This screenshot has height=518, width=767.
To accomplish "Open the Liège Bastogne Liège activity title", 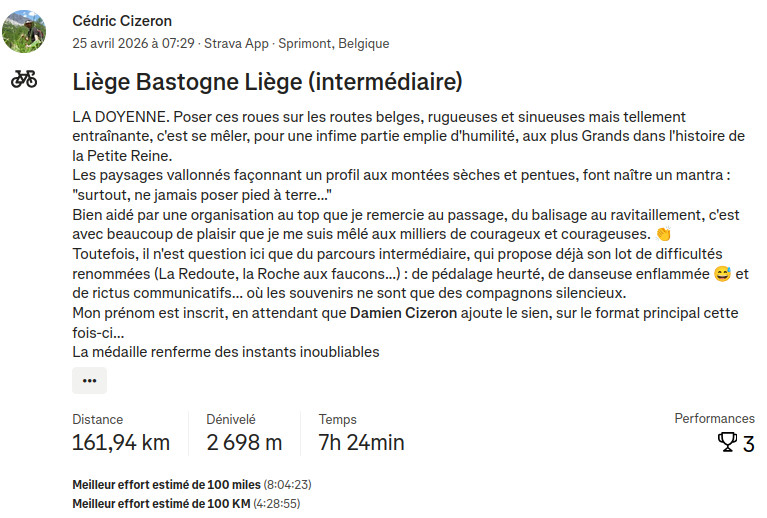I will pyautogui.click(x=268, y=82).
